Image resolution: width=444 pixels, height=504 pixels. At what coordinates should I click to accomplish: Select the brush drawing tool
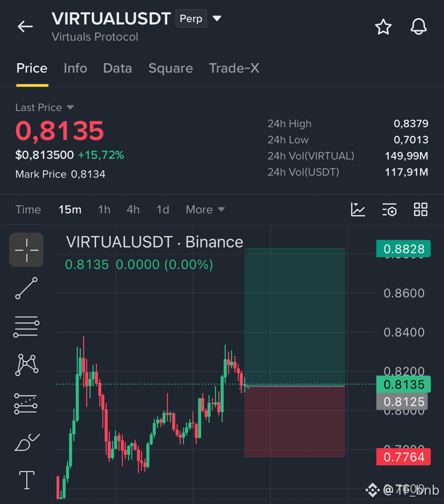[27, 442]
